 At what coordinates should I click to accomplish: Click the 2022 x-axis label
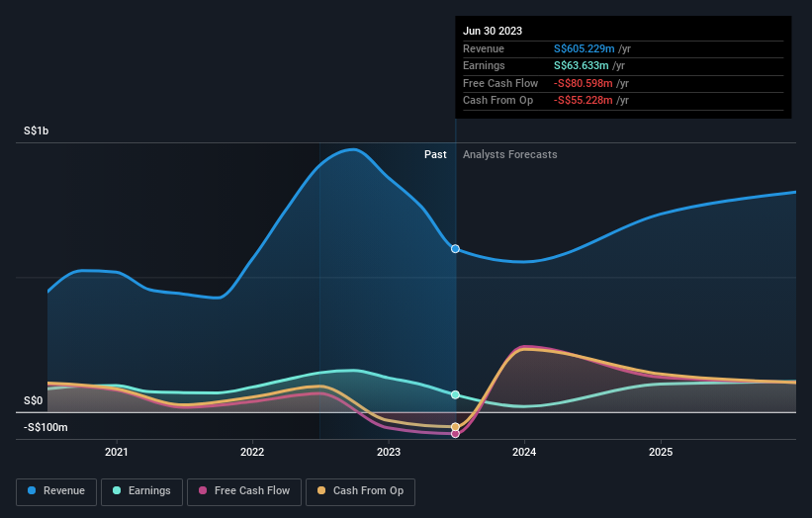tap(252, 452)
